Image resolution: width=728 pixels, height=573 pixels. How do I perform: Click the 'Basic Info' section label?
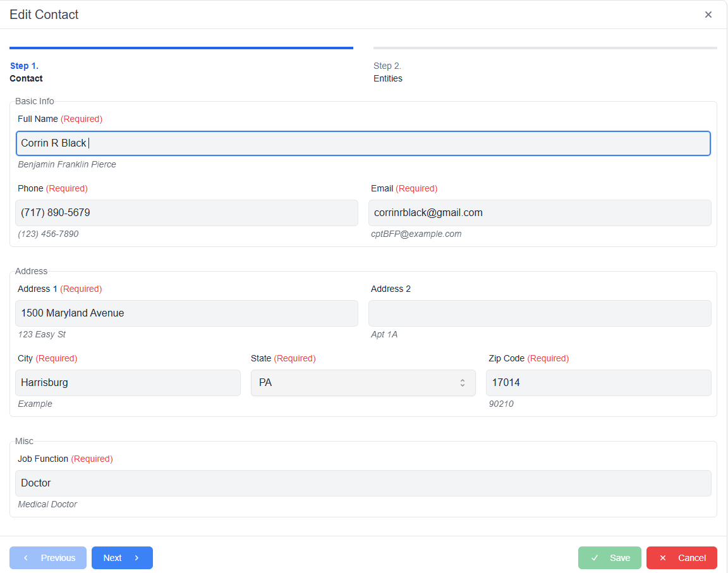click(x=34, y=101)
